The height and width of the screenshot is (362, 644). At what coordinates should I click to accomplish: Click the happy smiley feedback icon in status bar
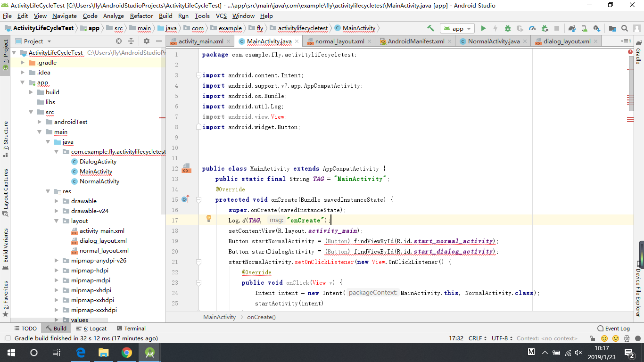[x=604, y=338]
